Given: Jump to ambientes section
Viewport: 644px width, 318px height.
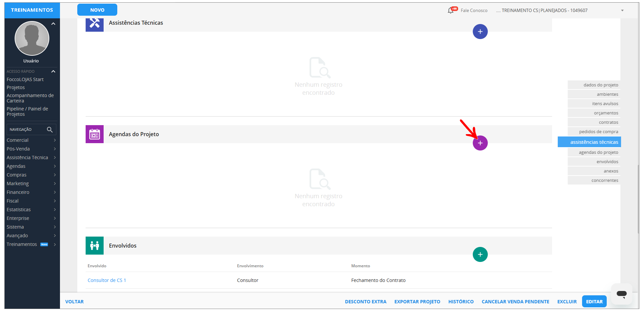Looking at the screenshot, I should (x=594, y=94).
